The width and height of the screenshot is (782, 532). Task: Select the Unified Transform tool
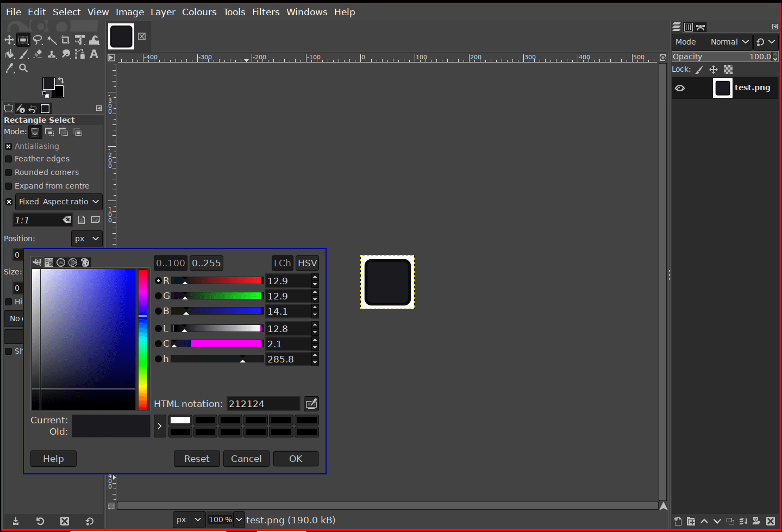click(80, 40)
